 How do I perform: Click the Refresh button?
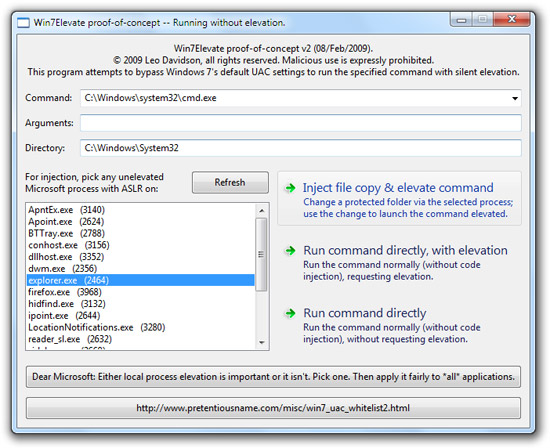tap(230, 182)
